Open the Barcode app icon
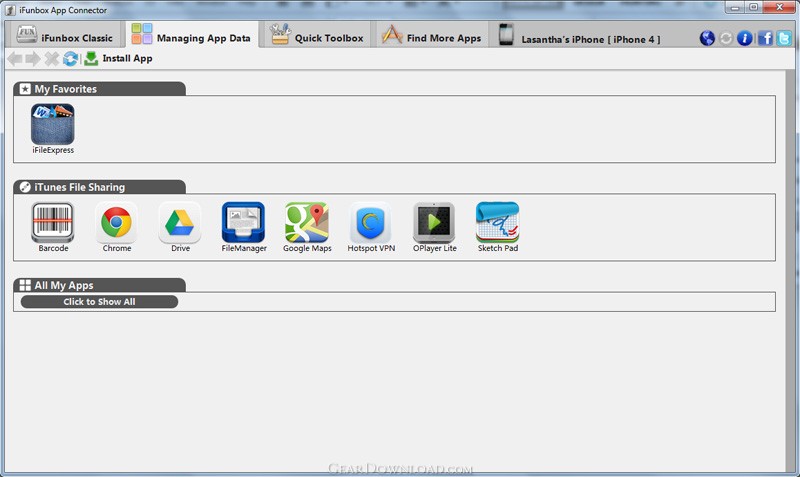This screenshot has height=477, width=800. (x=53, y=222)
